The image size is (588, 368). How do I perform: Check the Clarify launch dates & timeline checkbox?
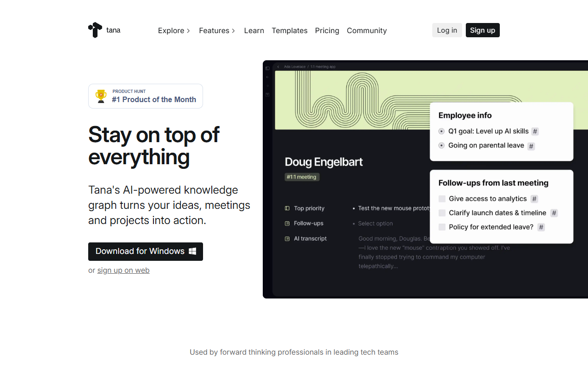442,213
